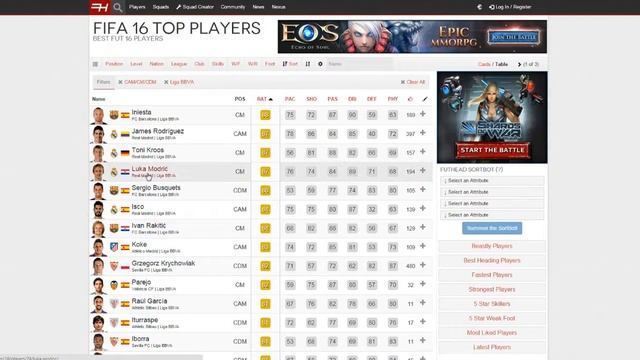The width and height of the screenshot is (640, 360).
Task: Click the blue Summon the Sortbot button
Action: point(492,228)
